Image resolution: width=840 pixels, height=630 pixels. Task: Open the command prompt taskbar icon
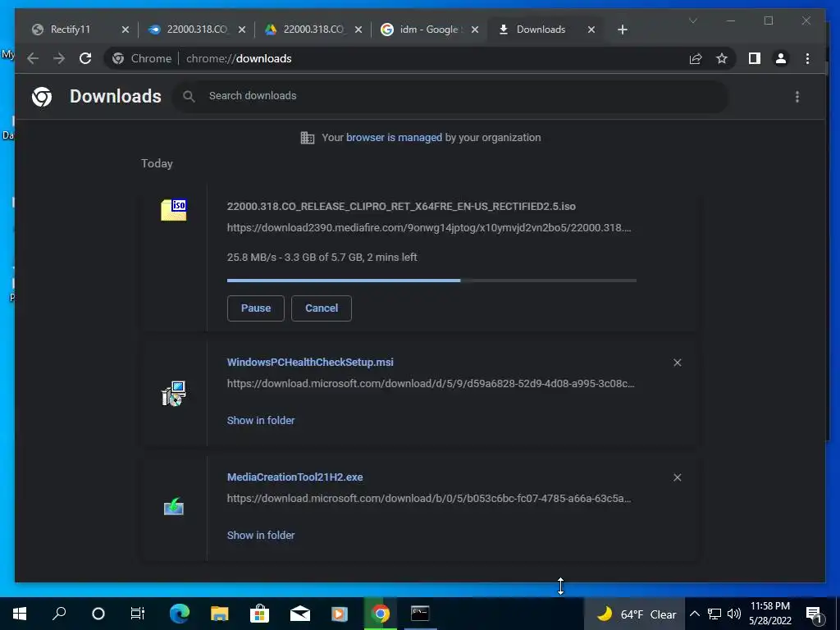pos(420,614)
